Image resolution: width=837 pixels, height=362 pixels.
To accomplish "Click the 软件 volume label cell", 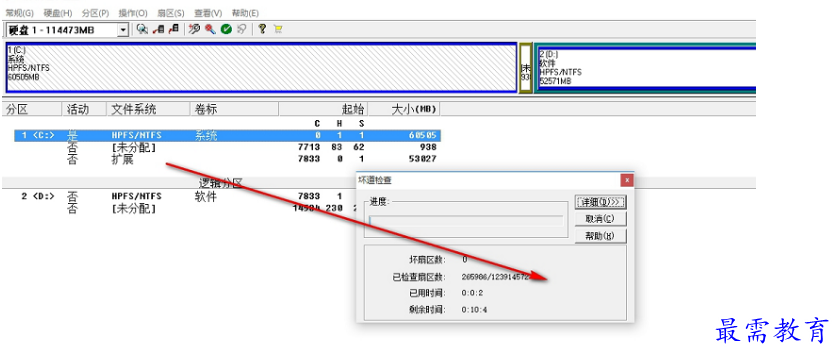I will coord(206,196).
